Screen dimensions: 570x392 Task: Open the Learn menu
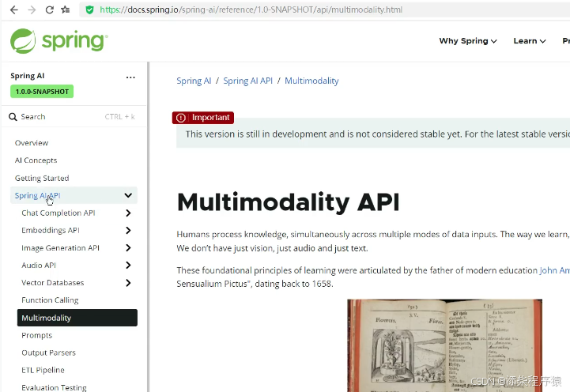pyautogui.click(x=530, y=41)
